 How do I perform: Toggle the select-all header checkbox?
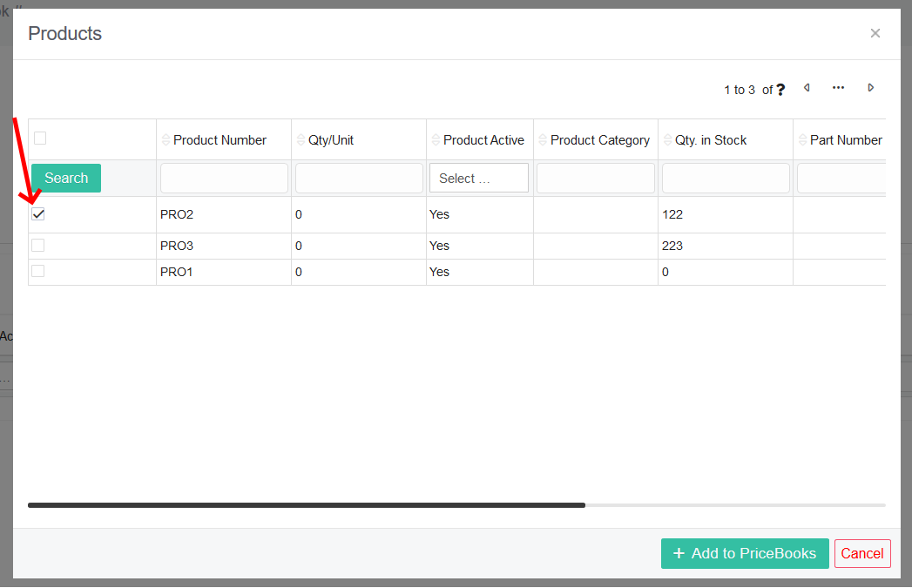(38, 138)
